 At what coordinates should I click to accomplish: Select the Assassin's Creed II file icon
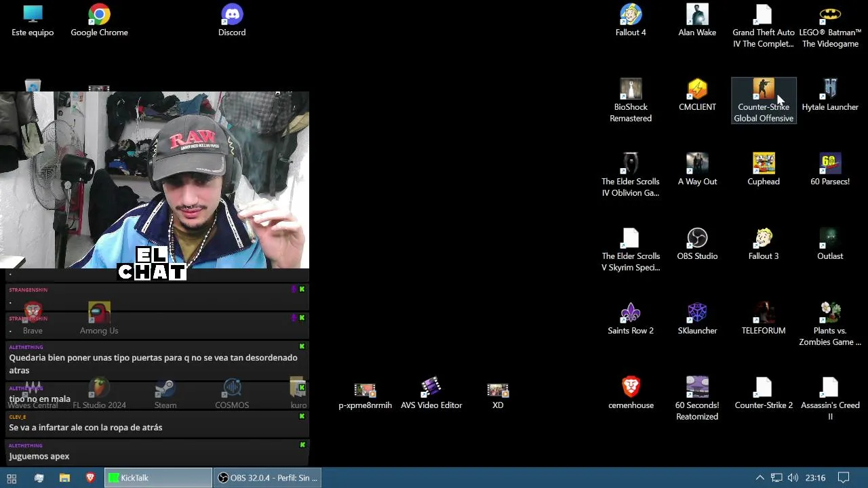pyautogui.click(x=830, y=399)
